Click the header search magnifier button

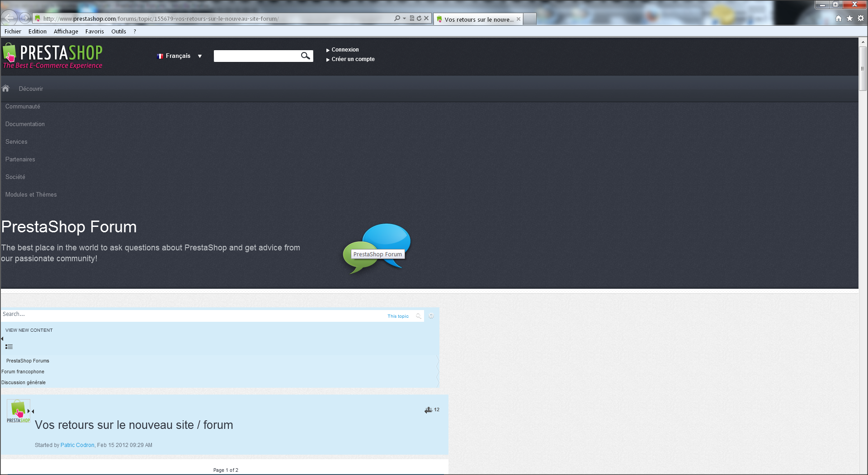(x=306, y=56)
